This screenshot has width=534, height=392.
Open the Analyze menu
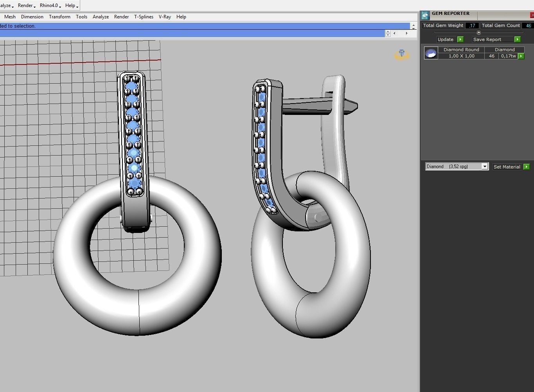[x=101, y=17]
